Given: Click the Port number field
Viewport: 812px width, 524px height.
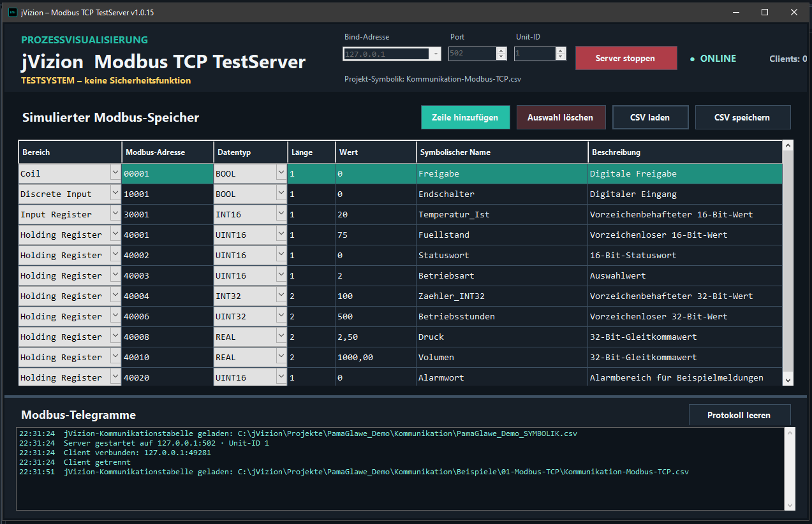Looking at the screenshot, I should click(472, 54).
